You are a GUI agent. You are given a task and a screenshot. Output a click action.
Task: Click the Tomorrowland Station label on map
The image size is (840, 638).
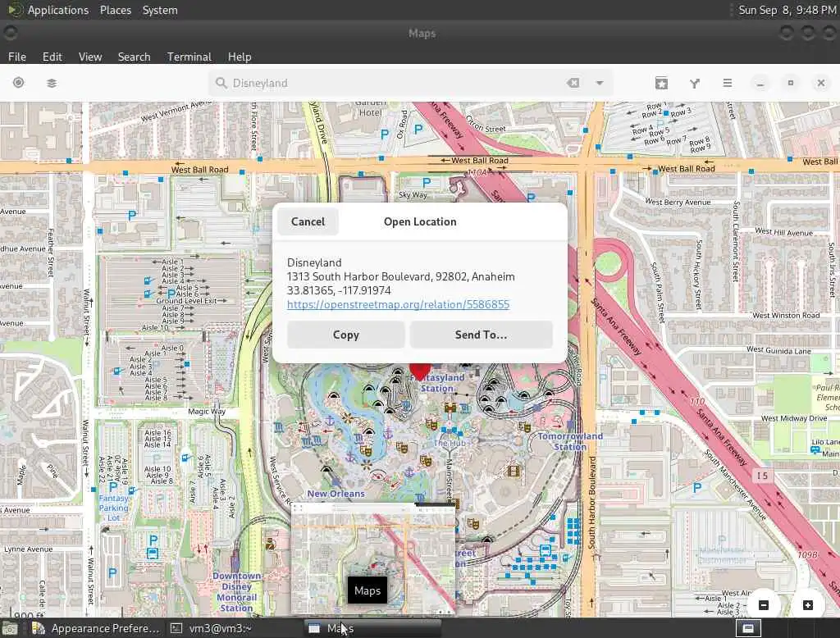tap(570, 441)
